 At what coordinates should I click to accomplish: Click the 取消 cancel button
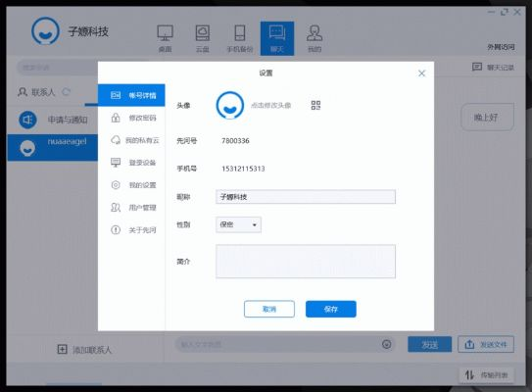tap(269, 309)
